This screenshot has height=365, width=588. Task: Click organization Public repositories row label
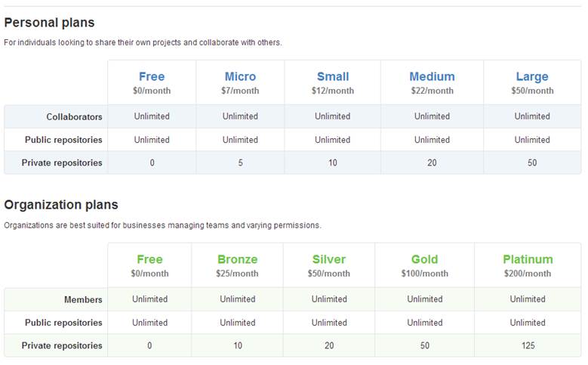[63, 323]
